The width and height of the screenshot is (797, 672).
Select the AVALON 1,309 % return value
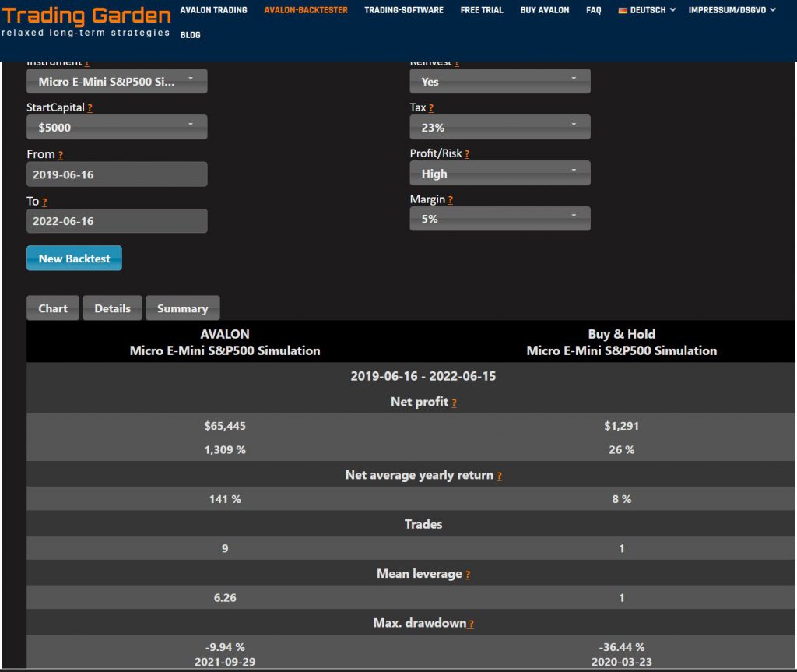coord(225,450)
